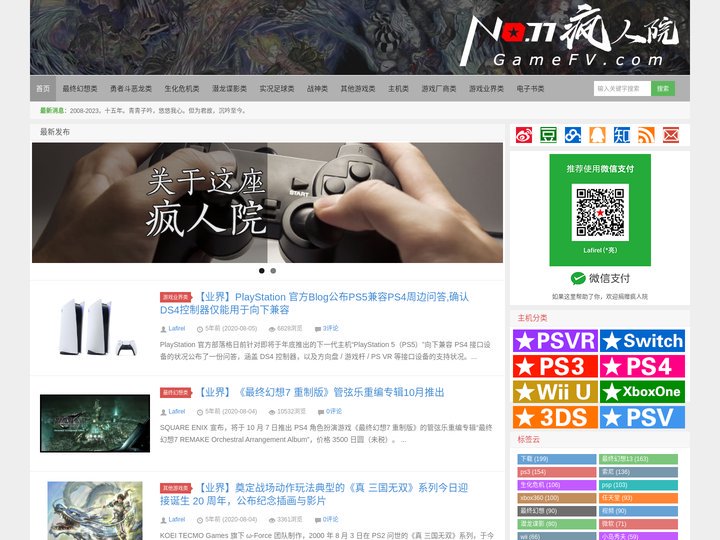Viewport: 720px width, 540px height.
Task: Open the 其他游戏类 menu item
Action: [358, 89]
